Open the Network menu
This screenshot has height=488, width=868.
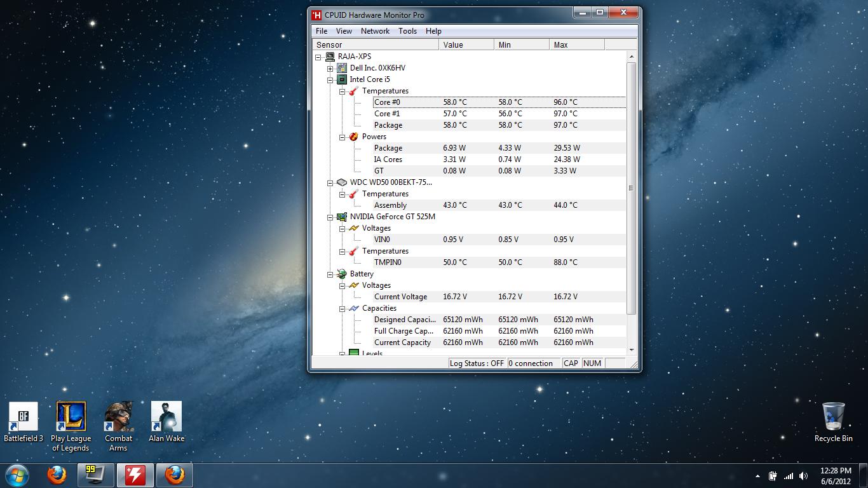[375, 31]
